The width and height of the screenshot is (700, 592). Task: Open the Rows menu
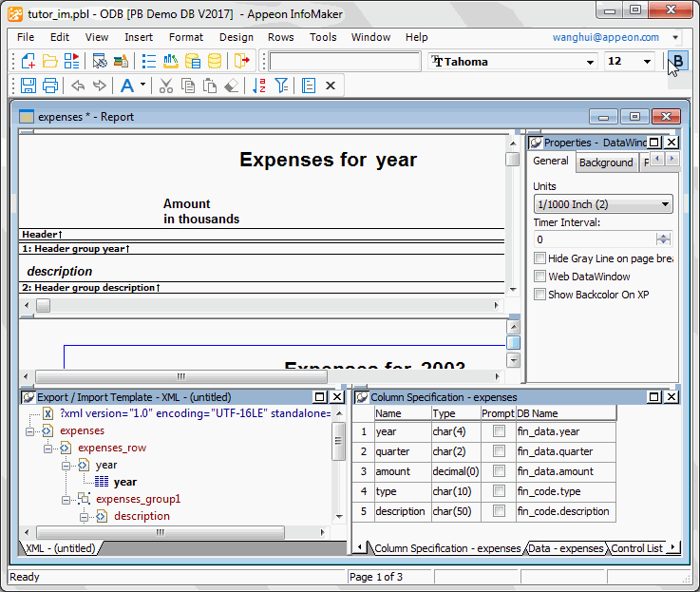(x=280, y=37)
